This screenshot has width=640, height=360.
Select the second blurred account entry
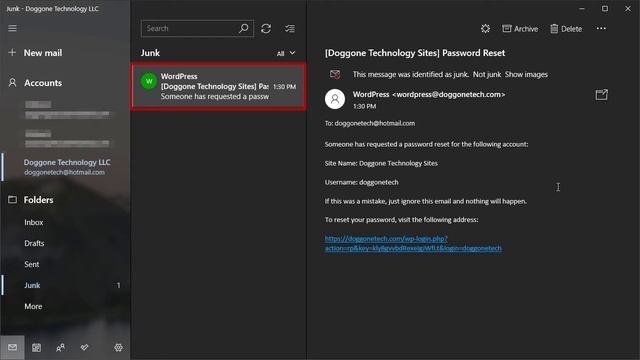[x=67, y=139]
